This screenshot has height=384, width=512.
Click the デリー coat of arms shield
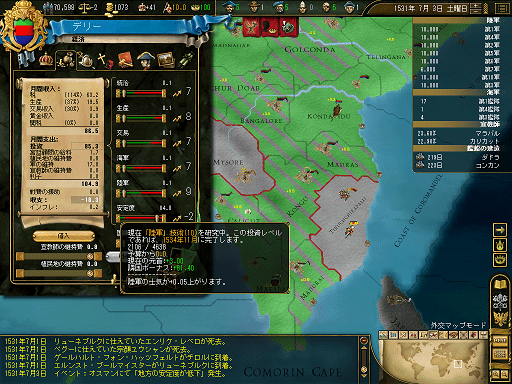point(24,32)
